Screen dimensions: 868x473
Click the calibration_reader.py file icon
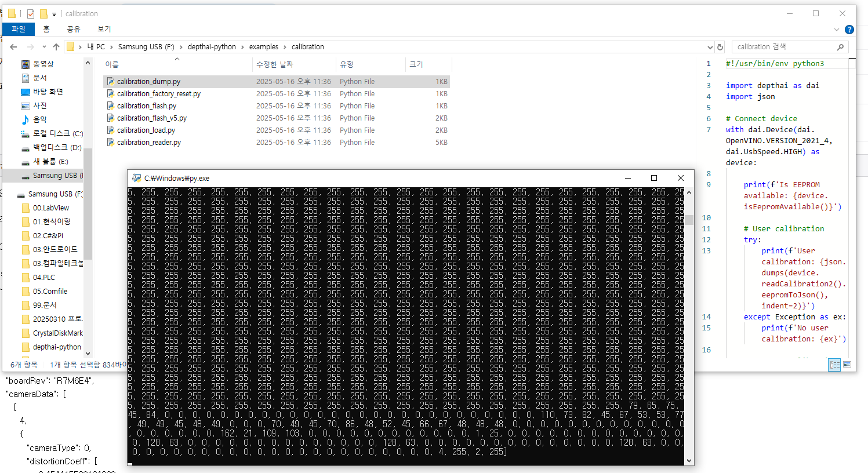tap(110, 143)
